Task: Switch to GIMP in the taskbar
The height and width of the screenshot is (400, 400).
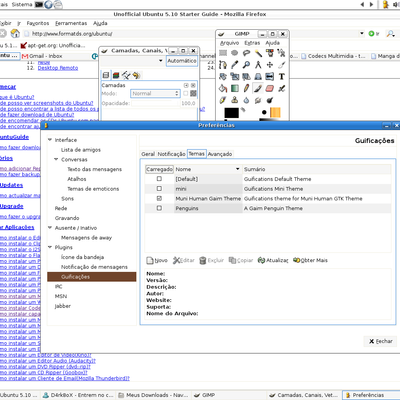Action: [x=228, y=395]
